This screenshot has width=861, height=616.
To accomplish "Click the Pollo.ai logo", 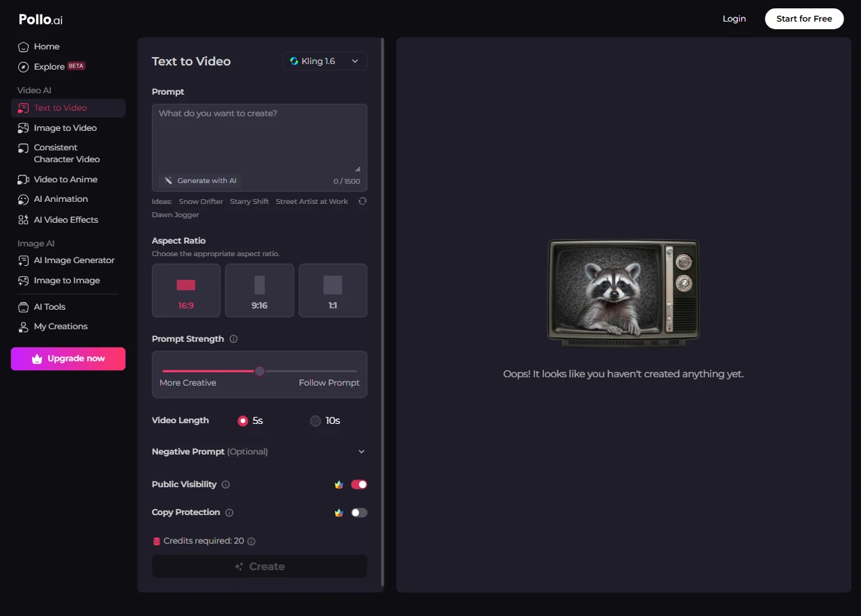I will (x=40, y=19).
